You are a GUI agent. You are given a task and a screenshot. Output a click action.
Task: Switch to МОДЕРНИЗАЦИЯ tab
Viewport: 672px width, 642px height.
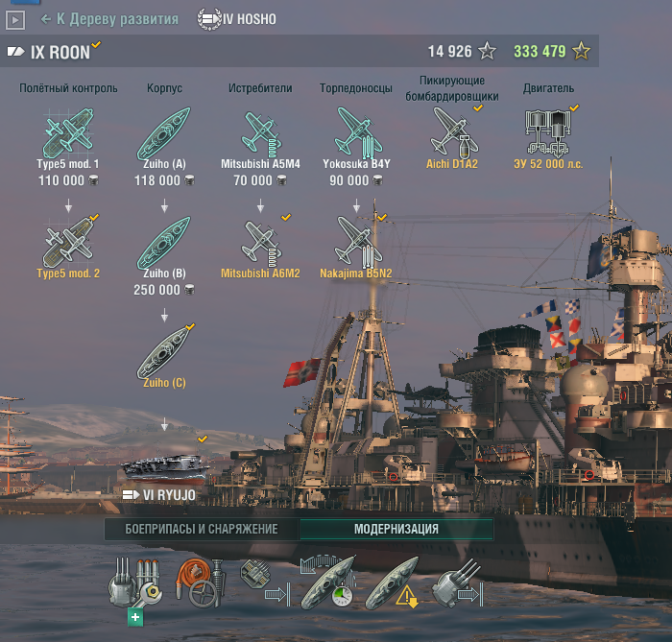pyautogui.click(x=396, y=529)
